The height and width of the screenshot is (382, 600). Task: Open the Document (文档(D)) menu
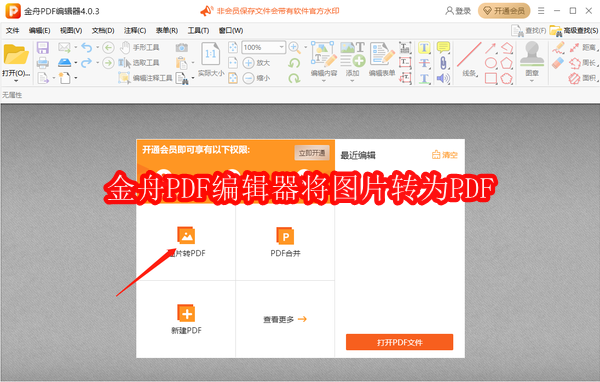pos(103,31)
